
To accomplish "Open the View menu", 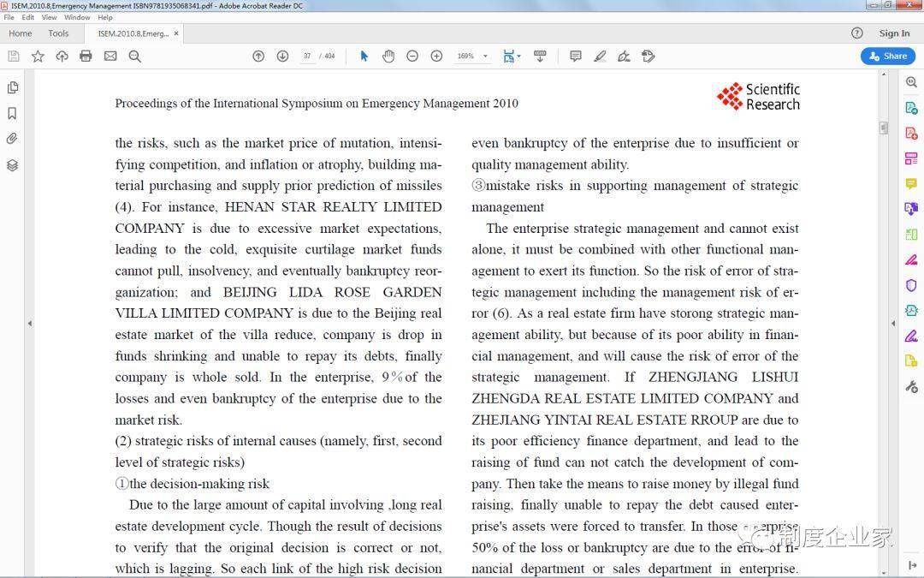I will (49, 18).
